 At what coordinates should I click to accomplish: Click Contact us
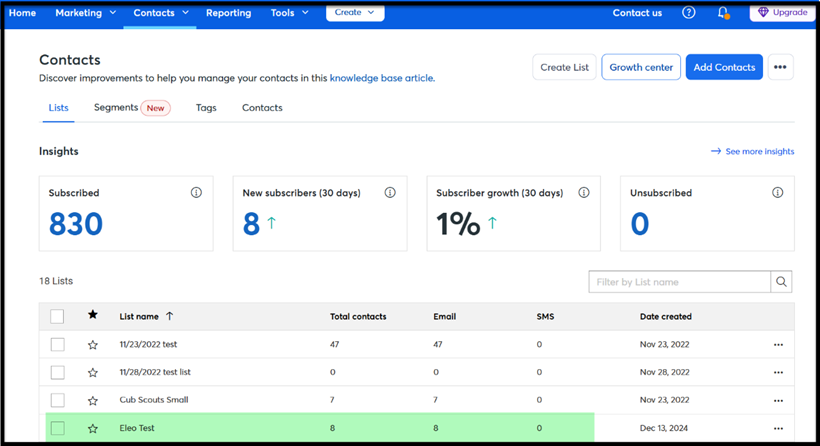(637, 13)
